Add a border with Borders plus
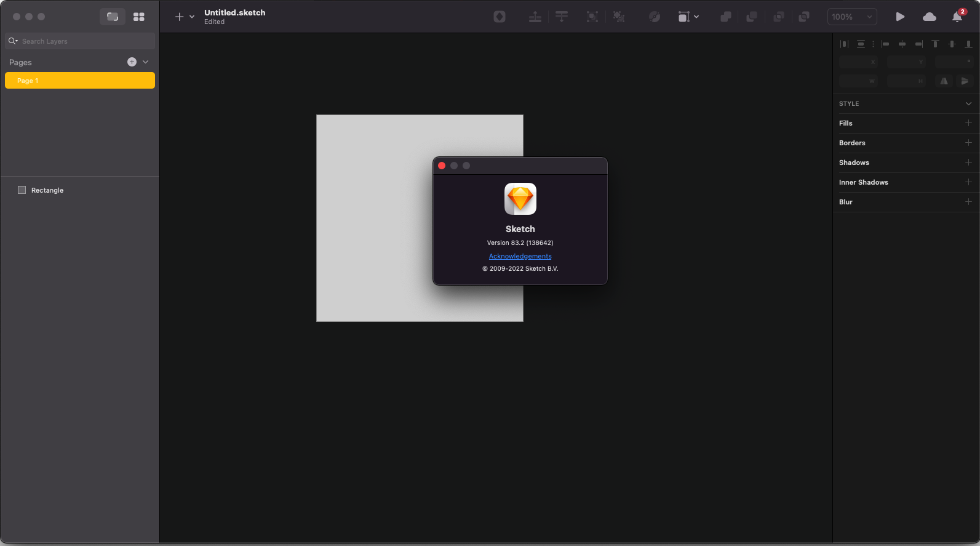 tap(968, 143)
